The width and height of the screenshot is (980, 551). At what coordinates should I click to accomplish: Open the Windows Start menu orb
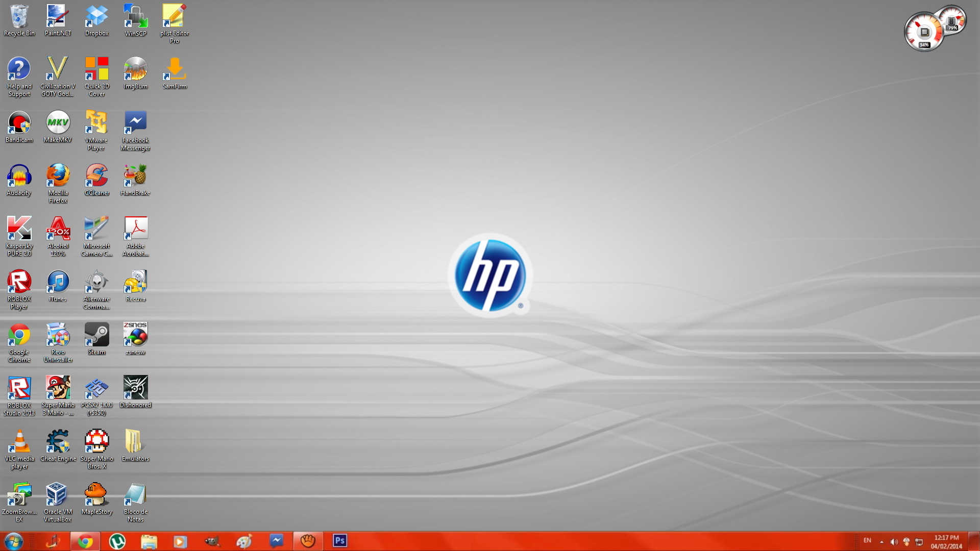13,541
